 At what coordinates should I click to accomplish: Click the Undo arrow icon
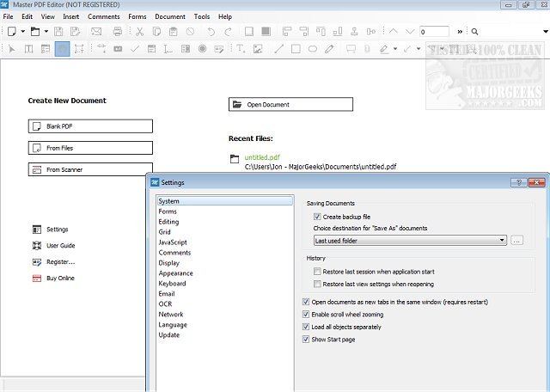click(211, 32)
